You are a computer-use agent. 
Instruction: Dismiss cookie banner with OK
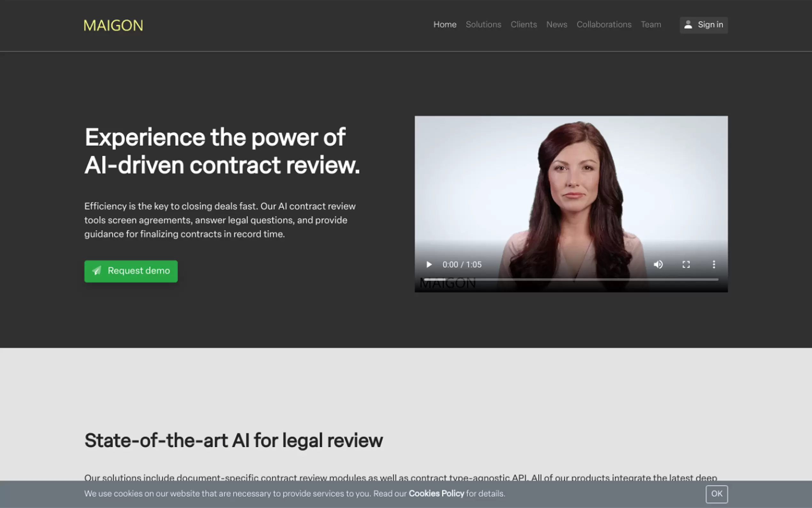(x=717, y=494)
